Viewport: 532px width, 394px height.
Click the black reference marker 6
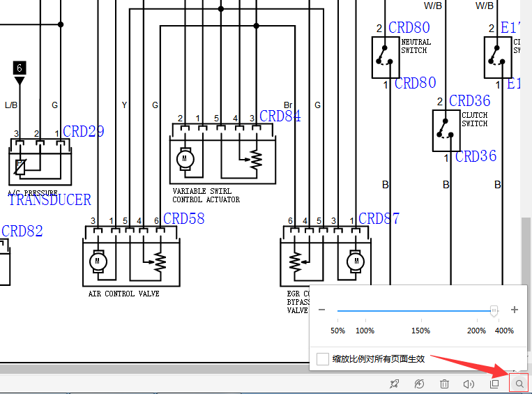(20, 68)
